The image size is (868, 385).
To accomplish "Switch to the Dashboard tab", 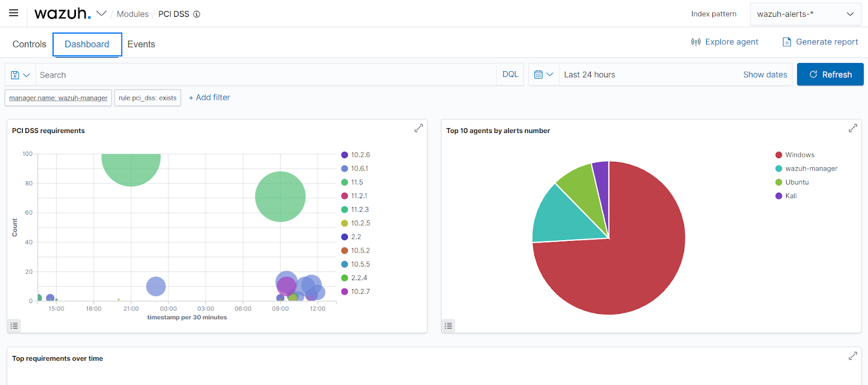I will (87, 44).
